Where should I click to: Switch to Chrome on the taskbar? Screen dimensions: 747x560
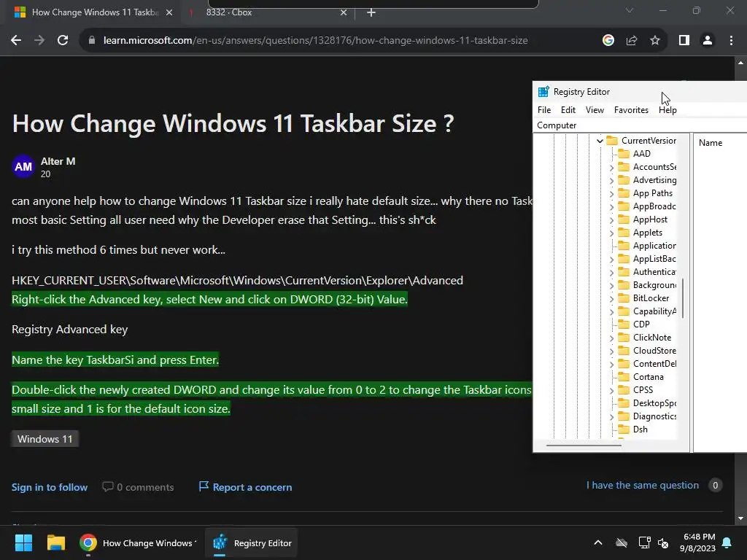coord(138,542)
